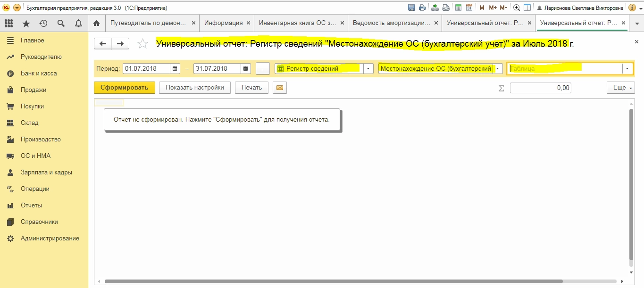The height and width of the screenshot is (288, 644).
Task: Expand the Таблица dropdown arrow
Action: [627, 69]
